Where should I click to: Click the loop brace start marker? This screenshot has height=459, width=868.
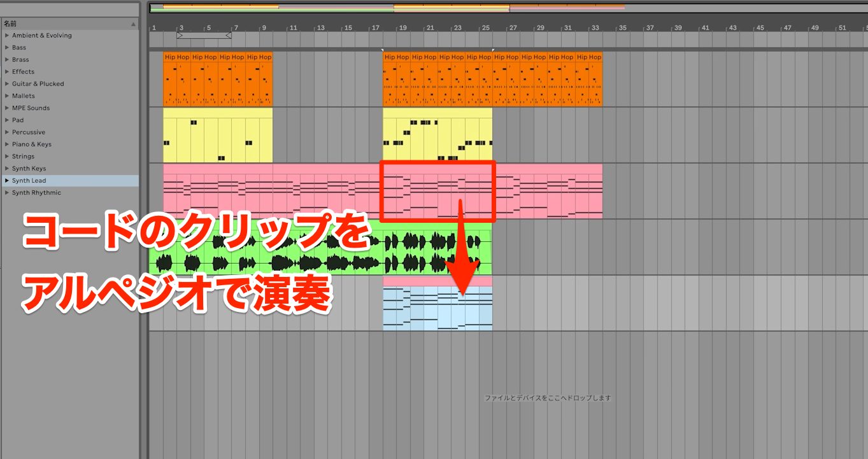[180, 36]
